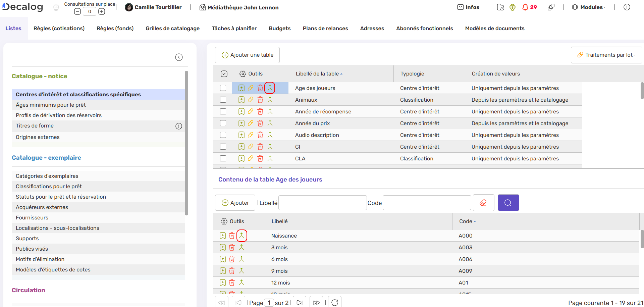Viewport: 644px width, 307px height.
Task: Click the Ajouter une table button
Action: pos(247,55)
